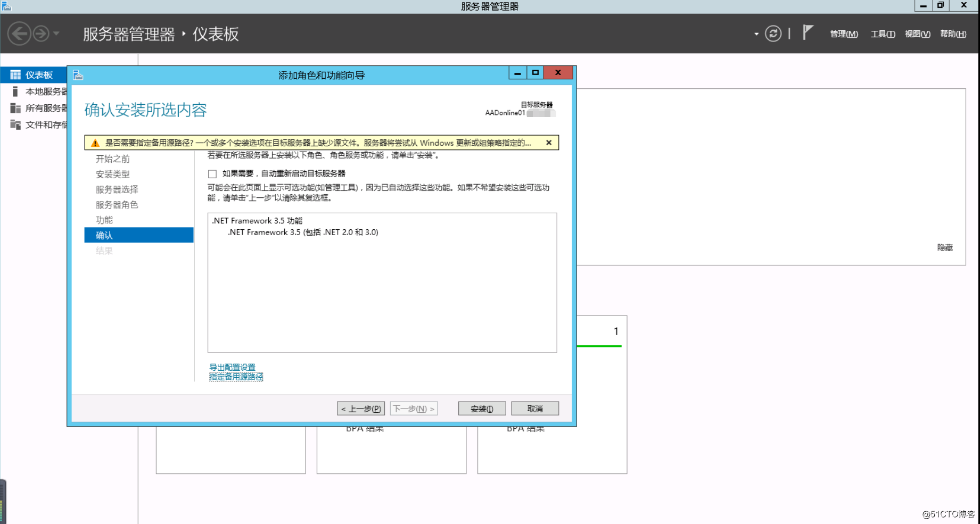Click the 安装(I) button
Screen dimensions: 980x524
[482, 409]
